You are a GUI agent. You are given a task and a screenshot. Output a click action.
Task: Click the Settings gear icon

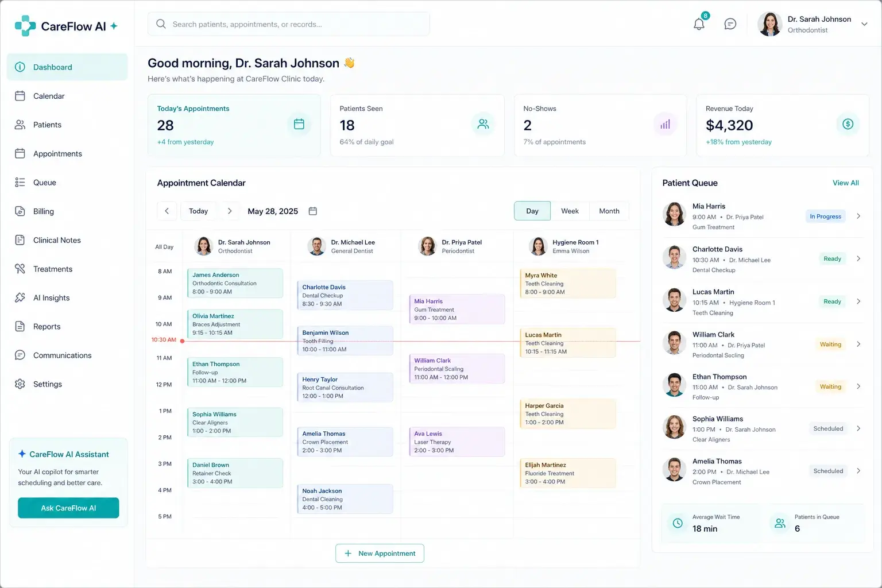20,384
